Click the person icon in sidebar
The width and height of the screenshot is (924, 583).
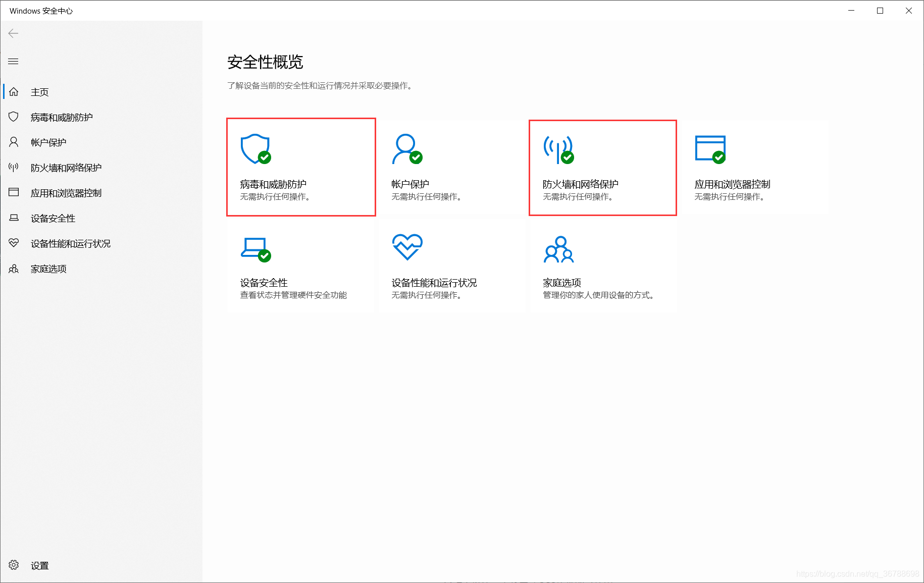click(x=14, y=142)
